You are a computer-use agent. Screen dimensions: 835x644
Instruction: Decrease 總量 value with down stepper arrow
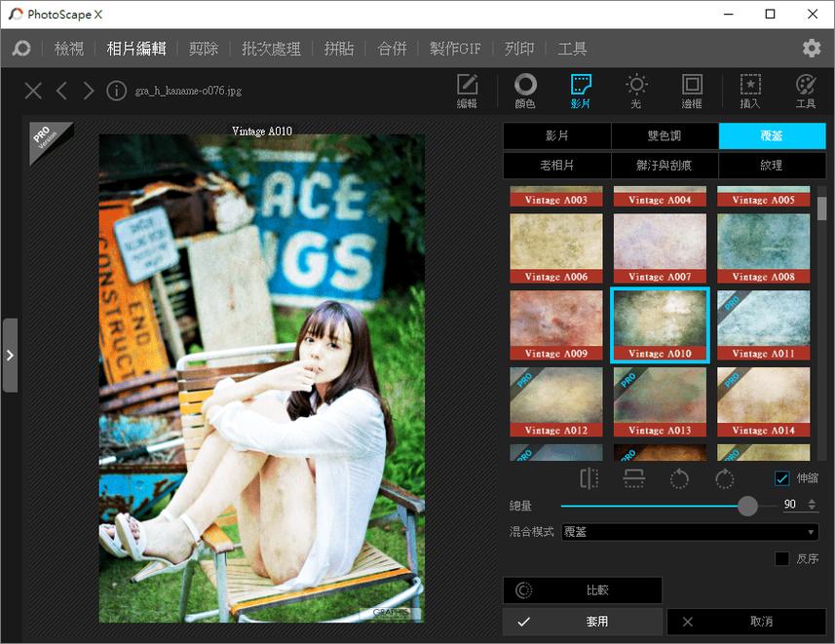tap(812, 508)
